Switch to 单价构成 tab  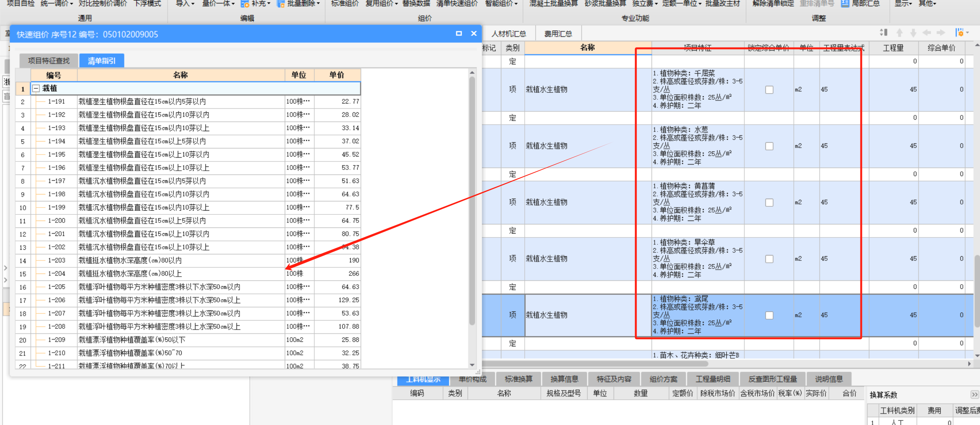473,379
